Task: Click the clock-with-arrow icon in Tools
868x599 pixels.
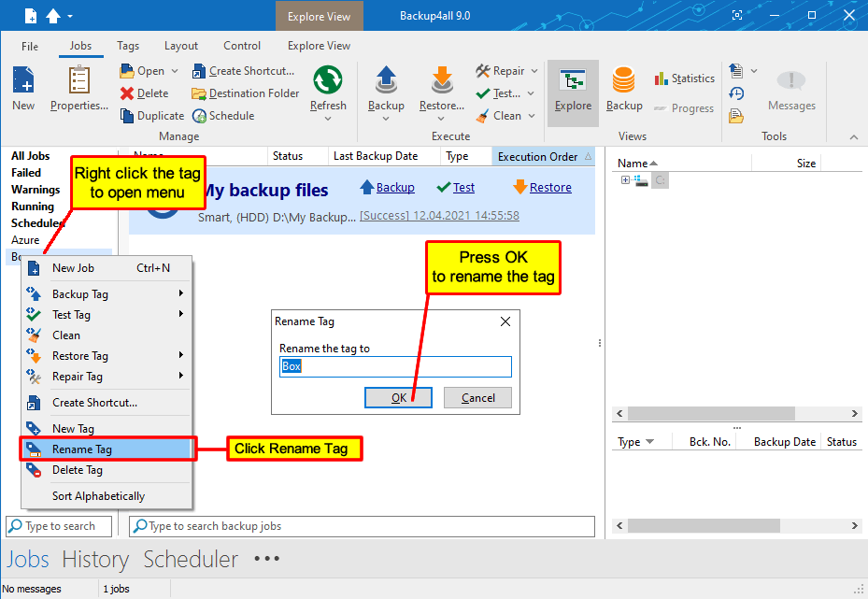Action: point(735,93)
